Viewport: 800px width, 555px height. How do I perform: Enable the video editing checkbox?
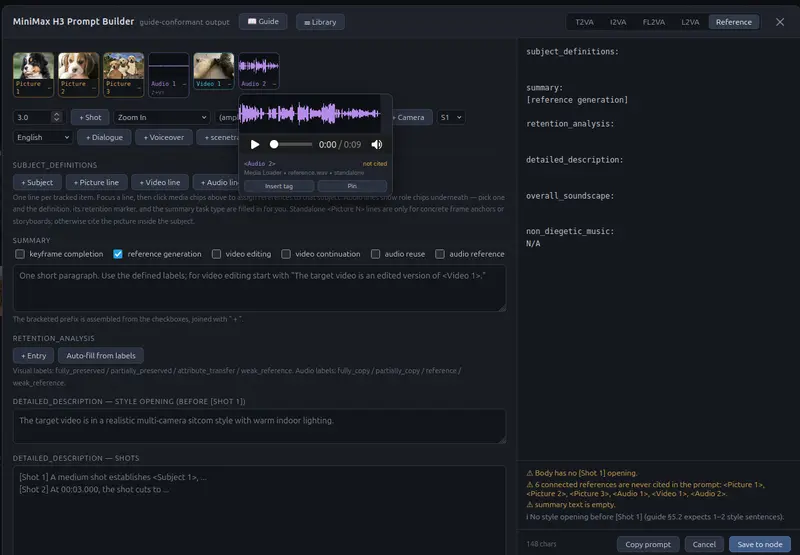tap(216, 254)
